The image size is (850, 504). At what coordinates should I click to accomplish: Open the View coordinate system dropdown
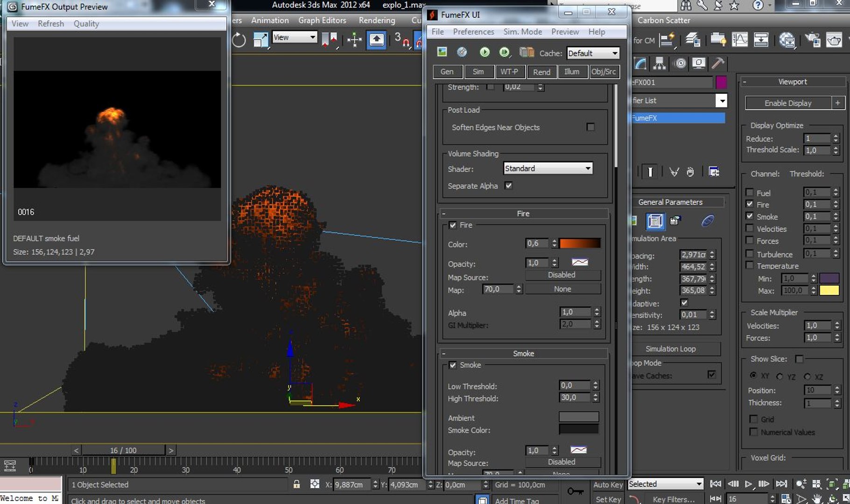coord(295,37)
